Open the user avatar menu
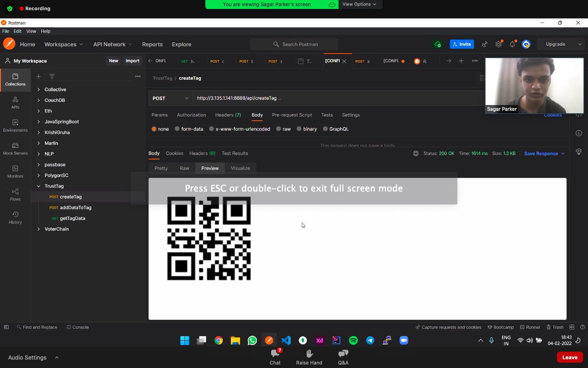Image resolution: width=588 pixels, height=368 pixels. (x=526, y=44)
